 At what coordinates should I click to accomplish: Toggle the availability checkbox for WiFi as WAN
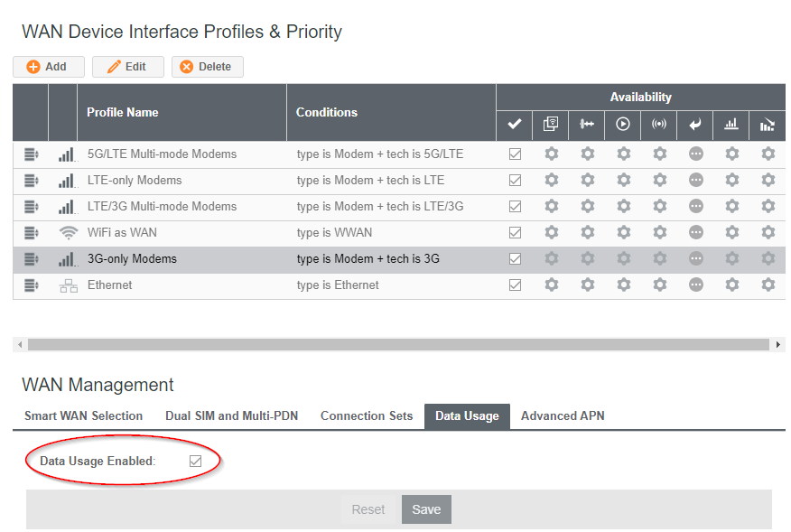click(515, 233)
